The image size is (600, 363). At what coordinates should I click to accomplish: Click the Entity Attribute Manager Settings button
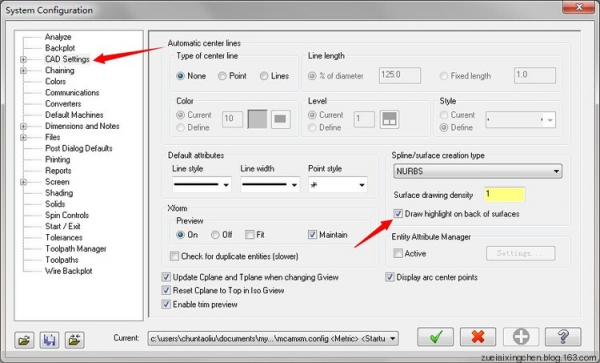[520, 253]
